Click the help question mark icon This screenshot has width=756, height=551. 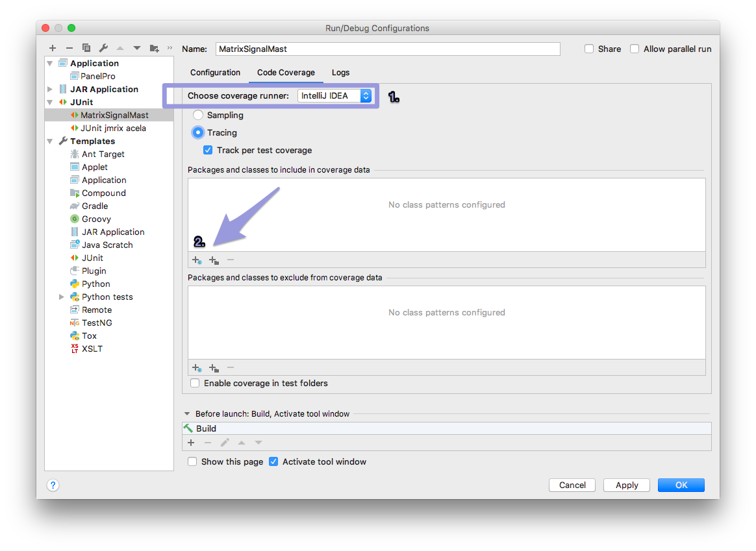[x=53, y=485]
